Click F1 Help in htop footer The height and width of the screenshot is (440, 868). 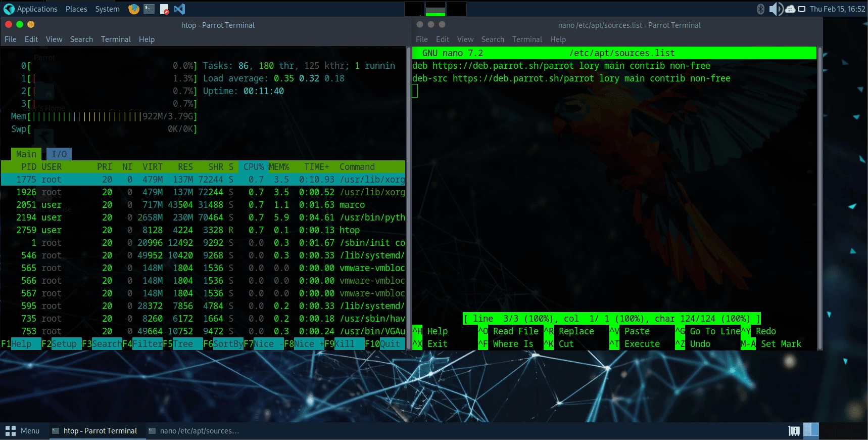tap(21, 344)
